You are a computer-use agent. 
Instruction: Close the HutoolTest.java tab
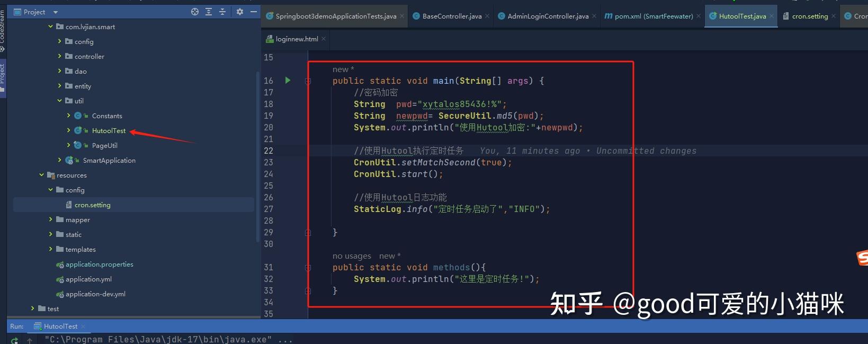point(772,16)
